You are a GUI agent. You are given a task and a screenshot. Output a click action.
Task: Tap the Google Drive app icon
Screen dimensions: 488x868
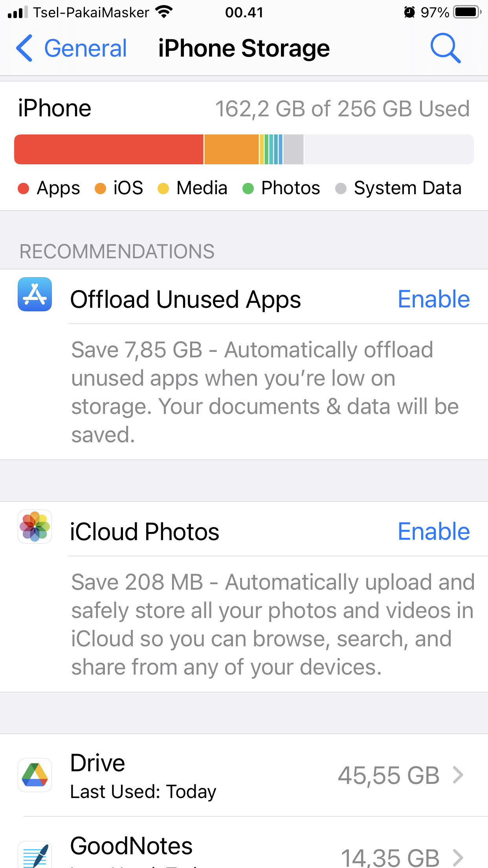tap(35, 775)
